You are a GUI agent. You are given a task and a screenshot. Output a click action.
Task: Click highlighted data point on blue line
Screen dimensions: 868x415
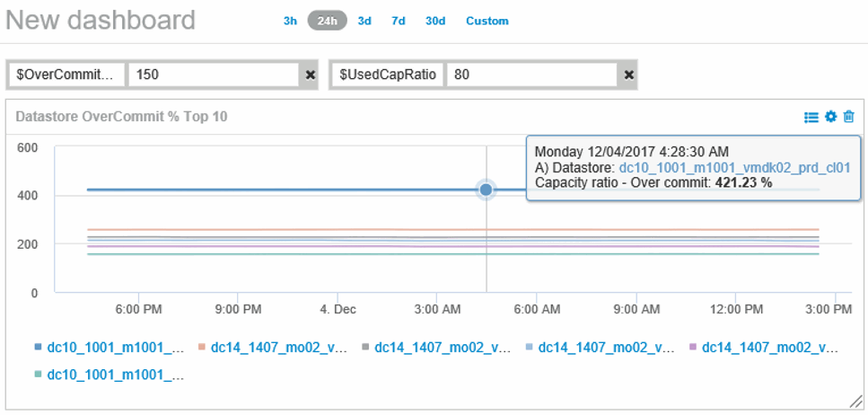[487, 190]
